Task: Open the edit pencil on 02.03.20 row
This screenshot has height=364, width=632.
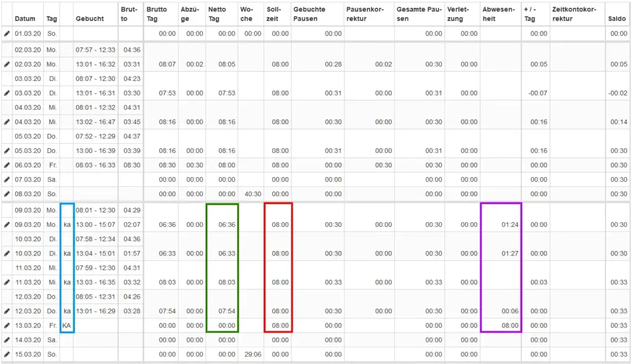Action: click(7, 64)
